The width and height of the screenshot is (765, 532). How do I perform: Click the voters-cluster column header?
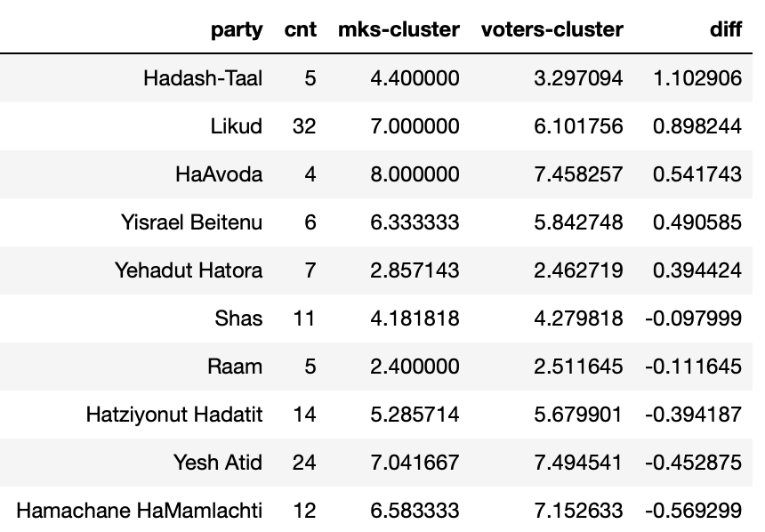point(552,29)
